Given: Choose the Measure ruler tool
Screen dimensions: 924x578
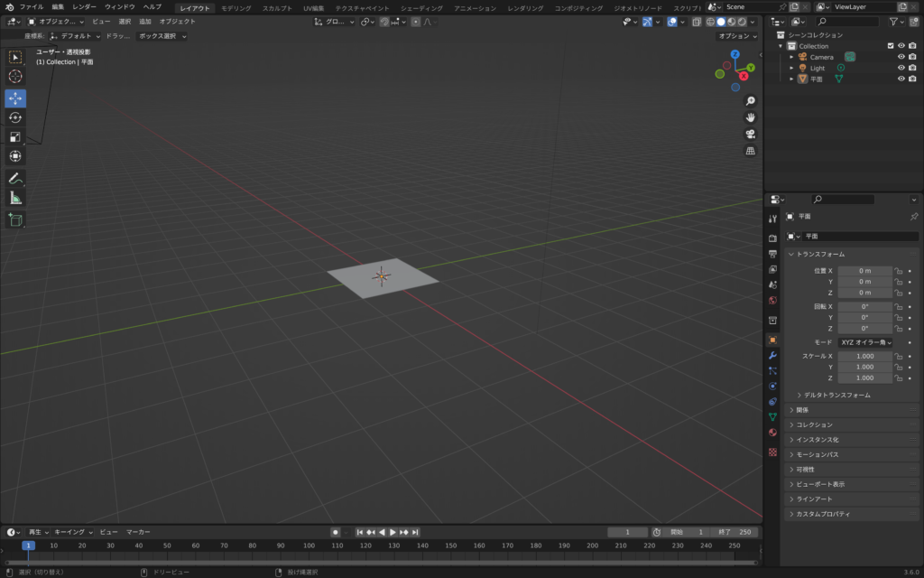Looking at the screenshot, I should (x=15, y=198).
